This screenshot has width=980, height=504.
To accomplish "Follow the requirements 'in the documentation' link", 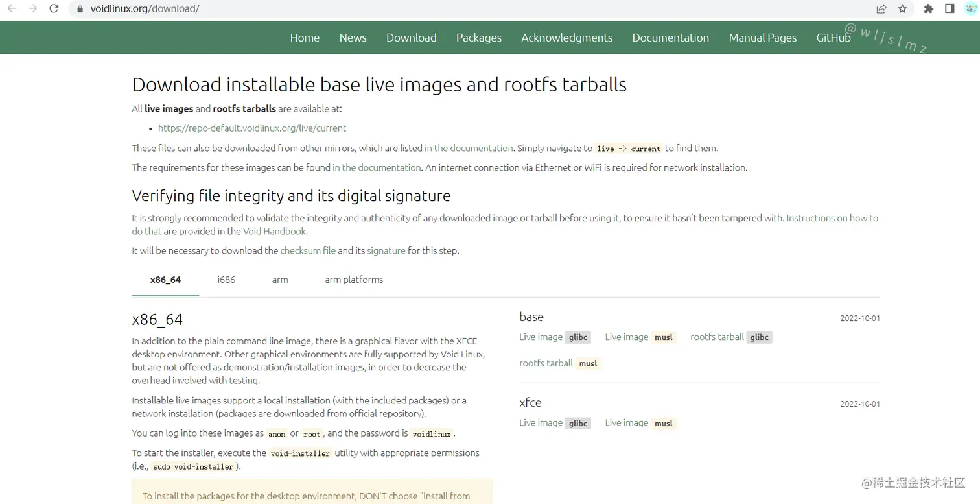I will (x=377, y=167).
